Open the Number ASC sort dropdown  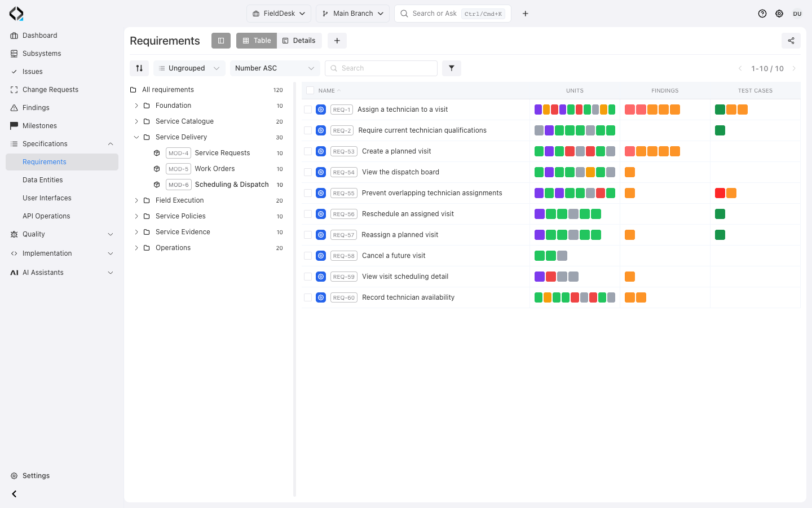(275, 68)
